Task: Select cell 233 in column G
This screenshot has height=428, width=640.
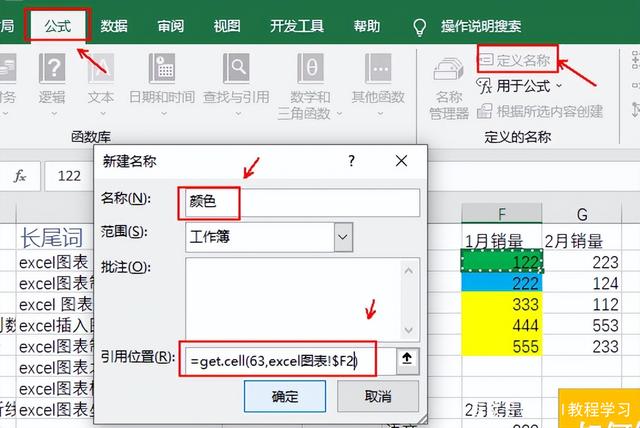Action: pyautogui.click(x=582, y=346)
